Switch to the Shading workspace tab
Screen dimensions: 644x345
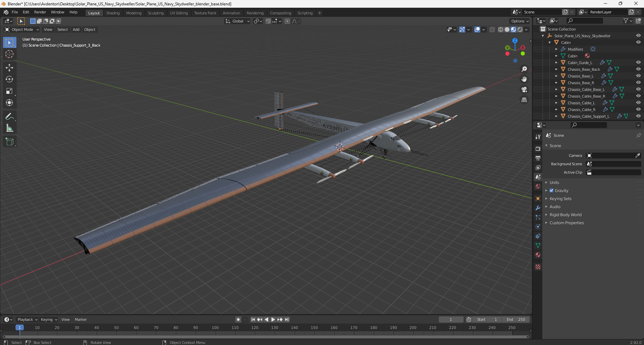click(x=113, y=13)
